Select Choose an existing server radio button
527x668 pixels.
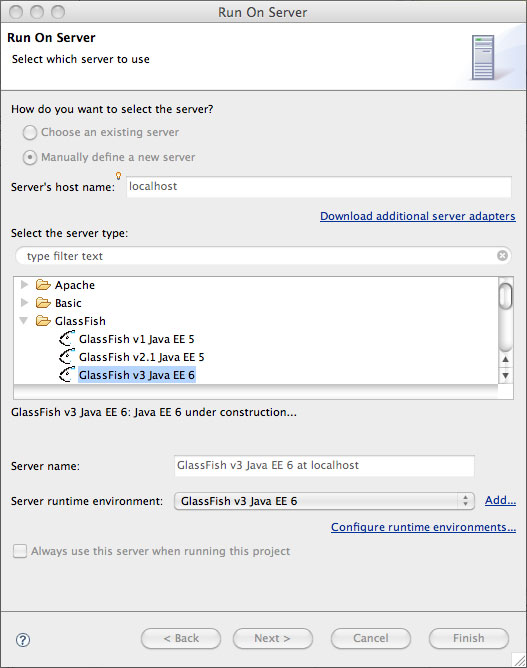30,132
